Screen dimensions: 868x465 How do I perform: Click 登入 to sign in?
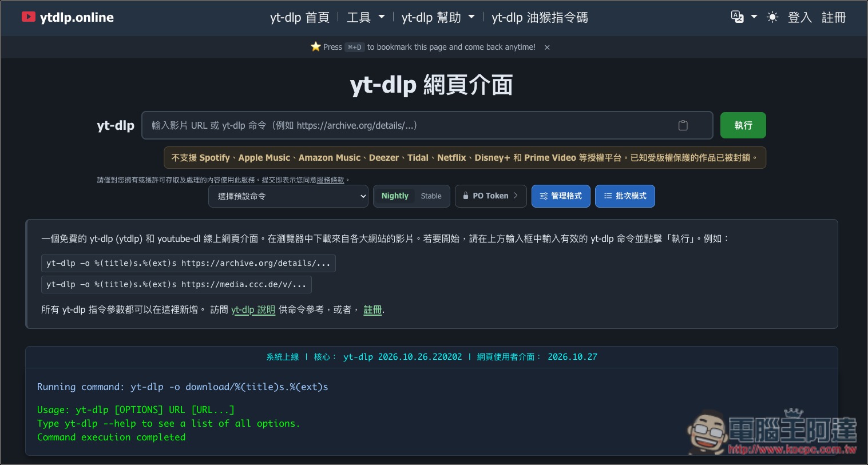point(800,18)
